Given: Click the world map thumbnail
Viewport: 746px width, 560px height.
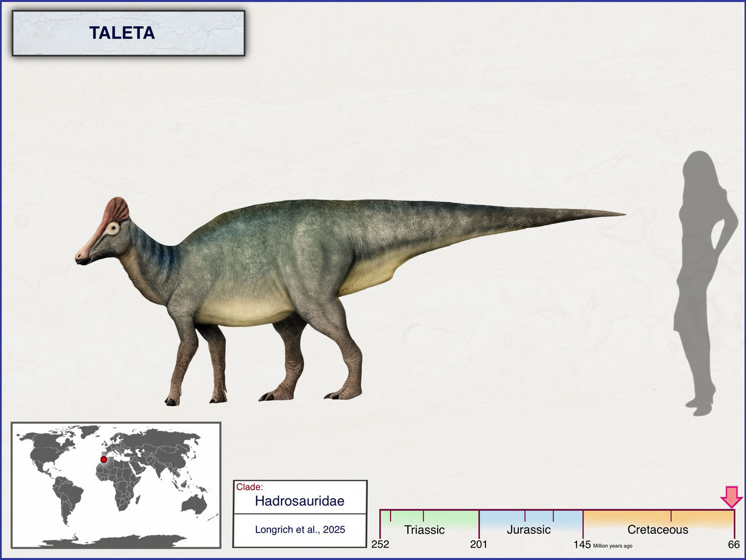Looking at the screenshot, I should [116, 485].
